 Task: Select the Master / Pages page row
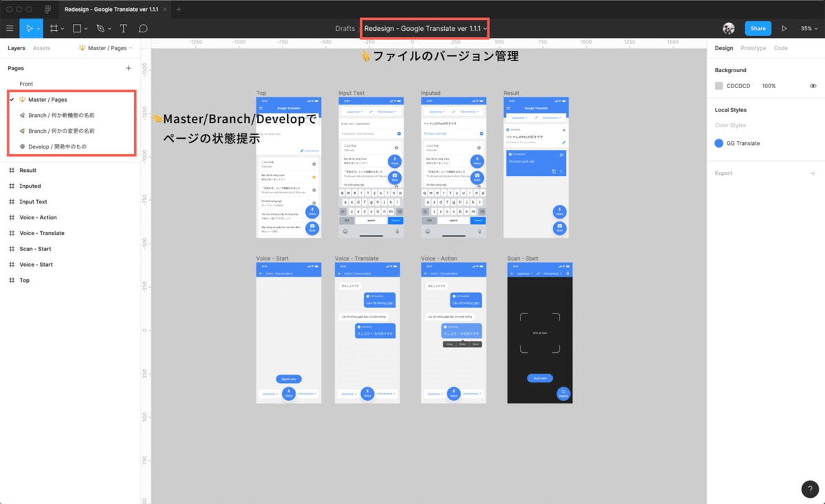71,100
